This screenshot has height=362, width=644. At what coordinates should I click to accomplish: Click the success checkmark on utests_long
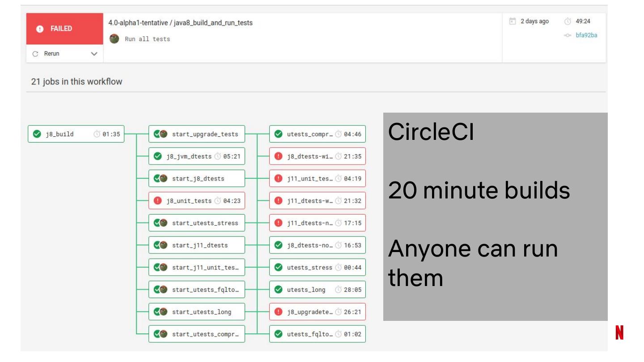[x=278, y=290]
